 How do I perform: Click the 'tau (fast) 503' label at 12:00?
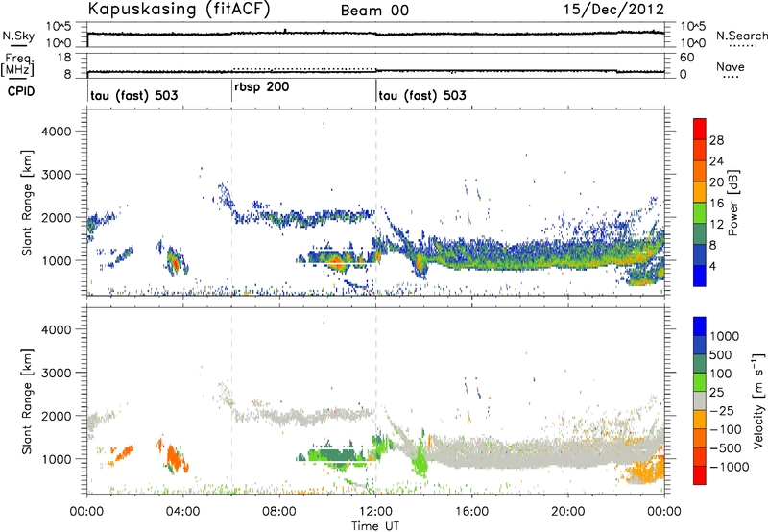point(422,95)
